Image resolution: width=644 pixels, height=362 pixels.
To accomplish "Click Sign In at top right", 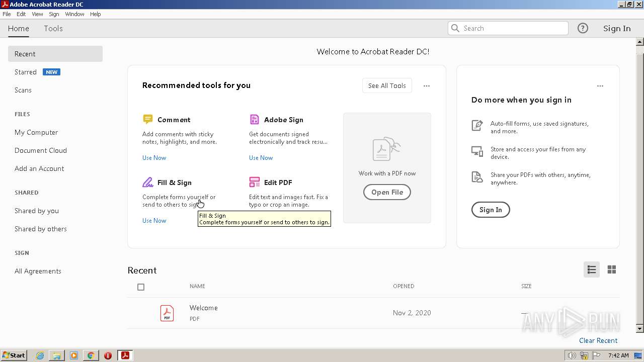I will pos(617,28).
